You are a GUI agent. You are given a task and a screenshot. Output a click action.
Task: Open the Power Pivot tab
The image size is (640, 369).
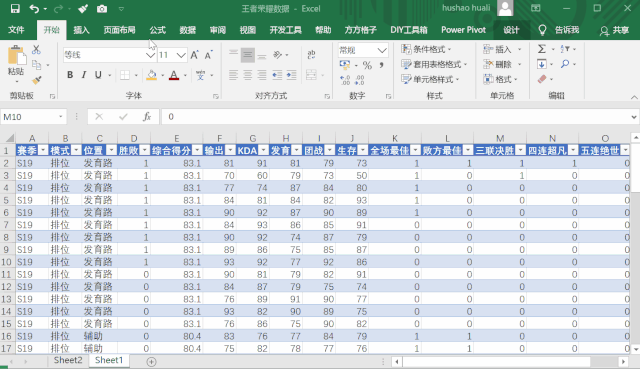pos(463,30)
